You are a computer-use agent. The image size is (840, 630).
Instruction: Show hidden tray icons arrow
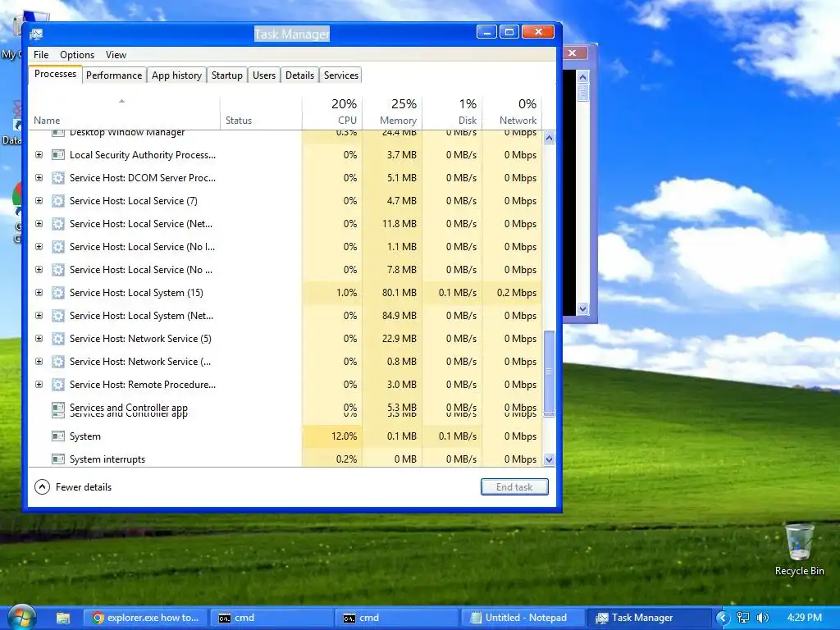[723, 618]
